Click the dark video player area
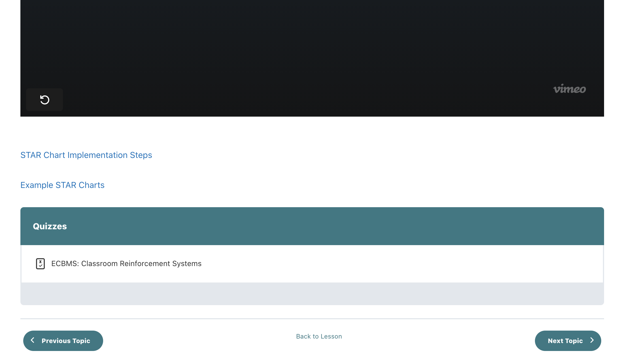Viewport: 629px width, 364px height. pos(312,51)
